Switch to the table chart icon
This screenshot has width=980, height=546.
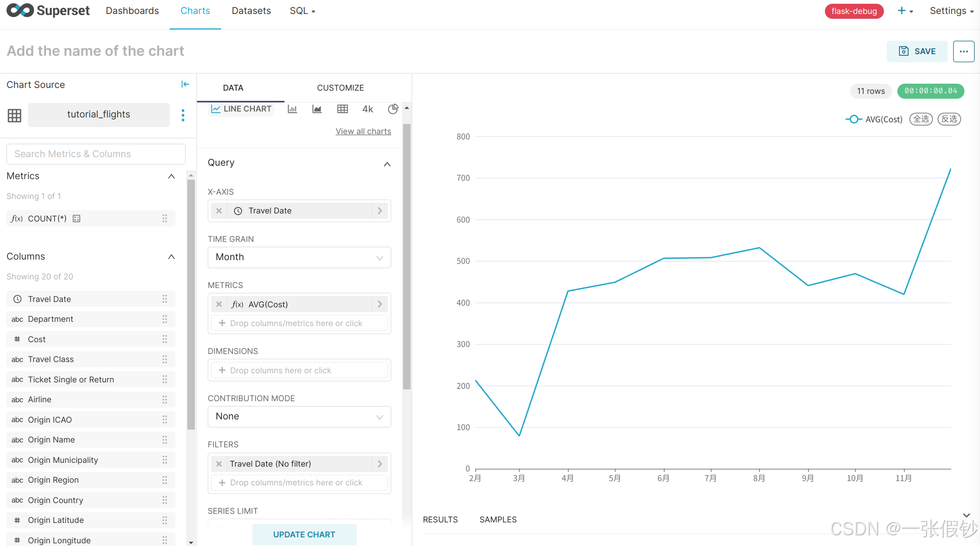[342, 109]
